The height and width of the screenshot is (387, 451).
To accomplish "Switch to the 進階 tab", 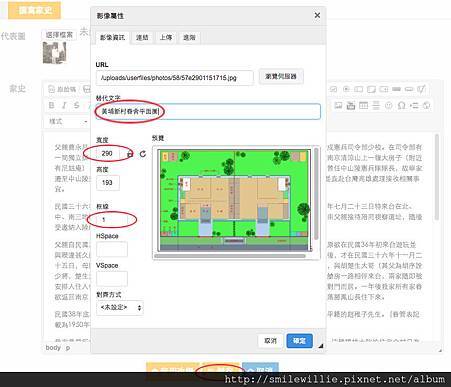I will pyautogui.click(x=189, y=37).
